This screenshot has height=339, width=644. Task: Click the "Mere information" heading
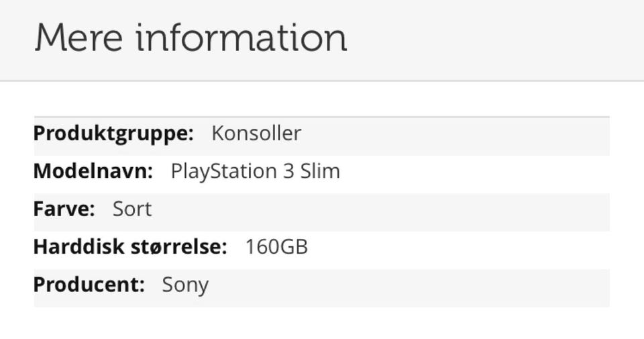pos(191,38)
